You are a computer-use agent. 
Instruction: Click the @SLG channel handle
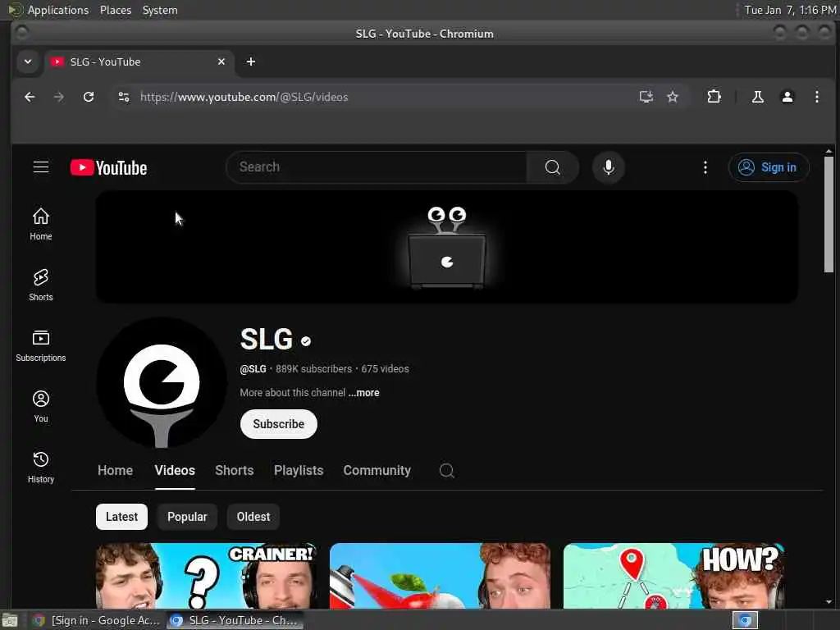253,368
